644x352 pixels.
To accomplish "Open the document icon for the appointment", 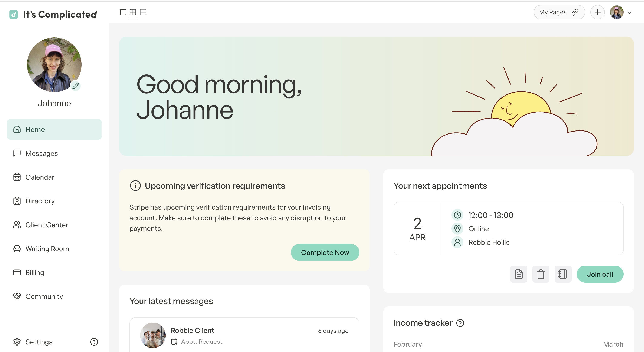I will pyautogui.click(x=519, y=274).
